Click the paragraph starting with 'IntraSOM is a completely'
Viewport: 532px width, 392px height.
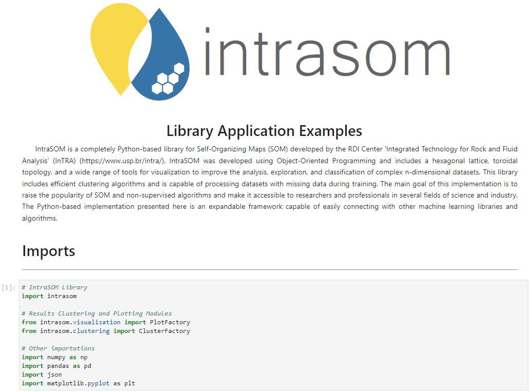(x=270, y=184)
